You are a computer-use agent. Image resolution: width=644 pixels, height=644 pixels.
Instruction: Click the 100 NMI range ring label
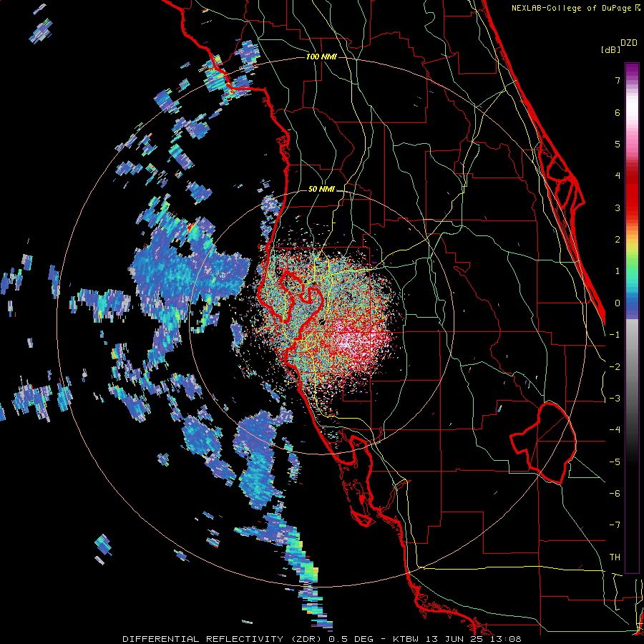pos(321,57)
